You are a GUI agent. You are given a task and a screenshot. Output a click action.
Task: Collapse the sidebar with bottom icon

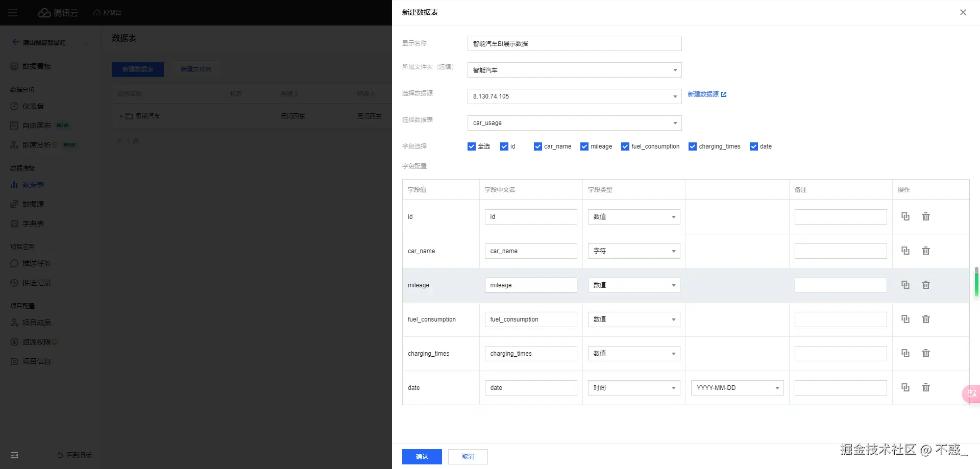pos(14,455)
